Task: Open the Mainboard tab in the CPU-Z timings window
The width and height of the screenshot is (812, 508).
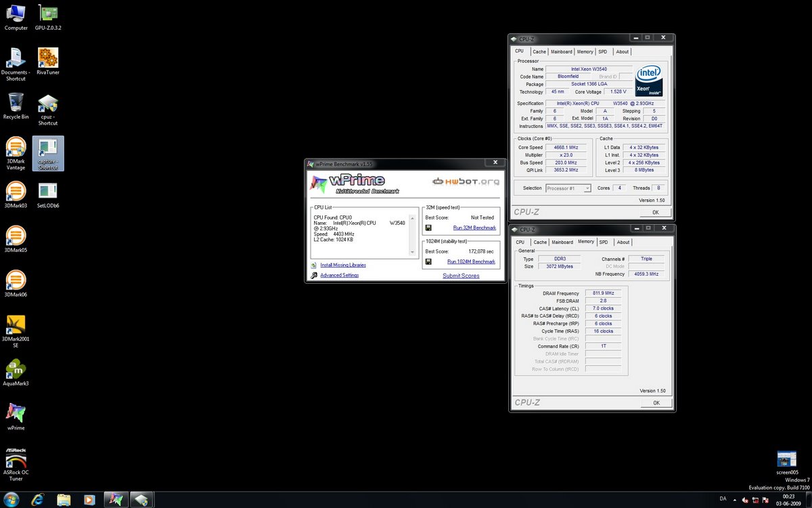Action: tap(562, 242)
